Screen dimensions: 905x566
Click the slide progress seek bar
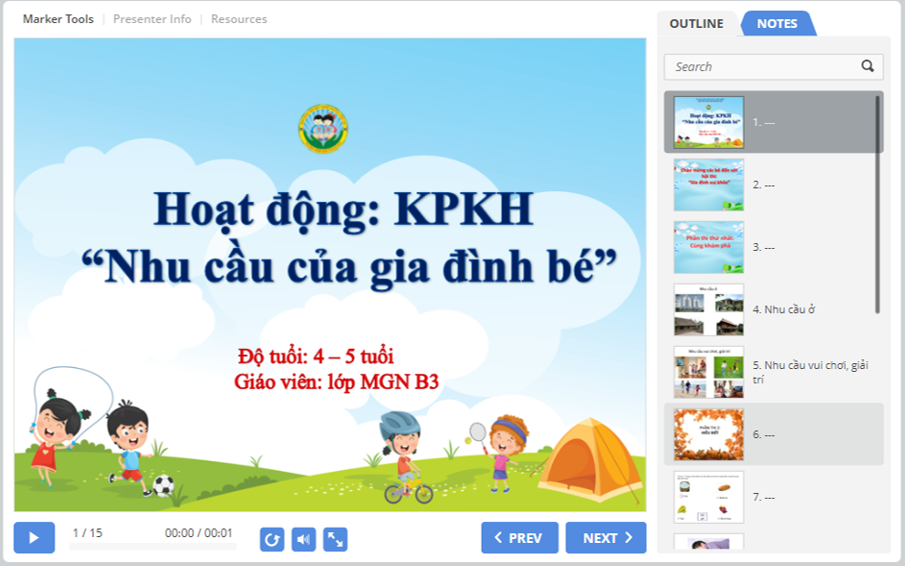[x=153, y=547]
